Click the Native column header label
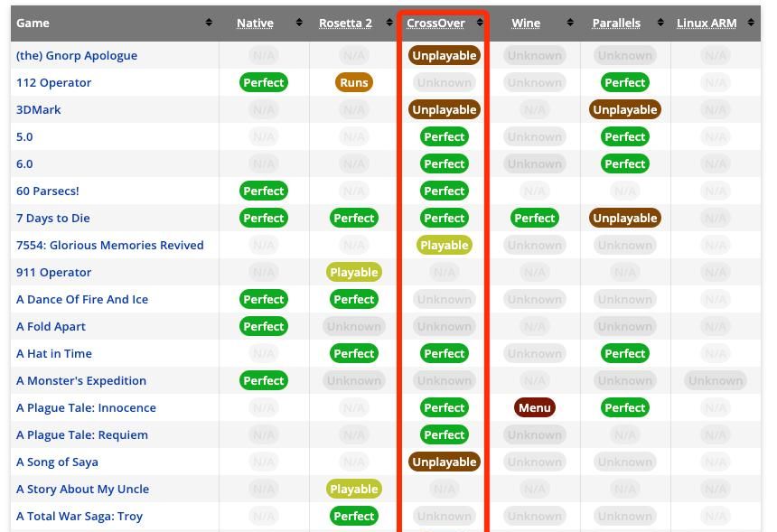This screenshot has height=532, width=777. [255, 23]
